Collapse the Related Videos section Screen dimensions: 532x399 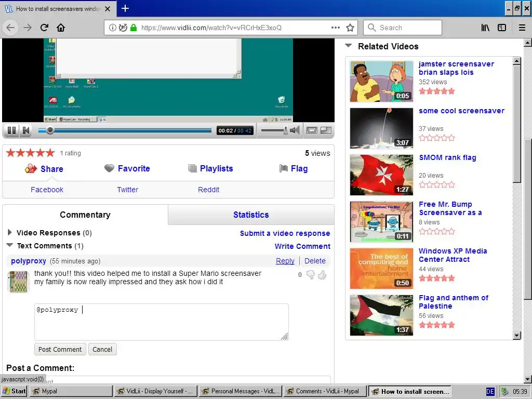pyautogui.click(x=349, y=46)
